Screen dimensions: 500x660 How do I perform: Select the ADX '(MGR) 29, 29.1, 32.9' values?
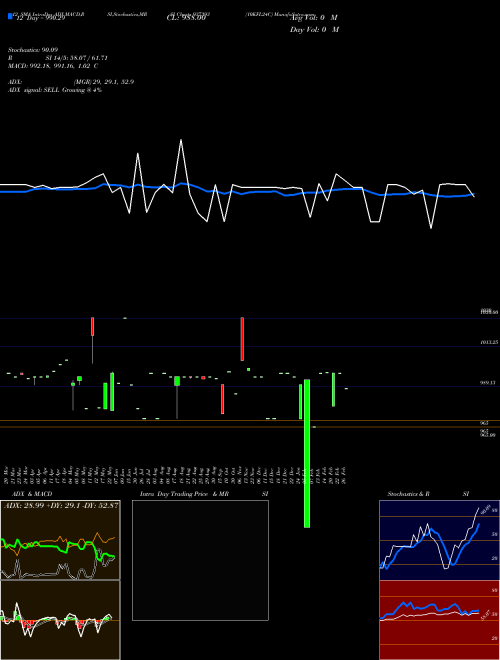pos(104,82)
